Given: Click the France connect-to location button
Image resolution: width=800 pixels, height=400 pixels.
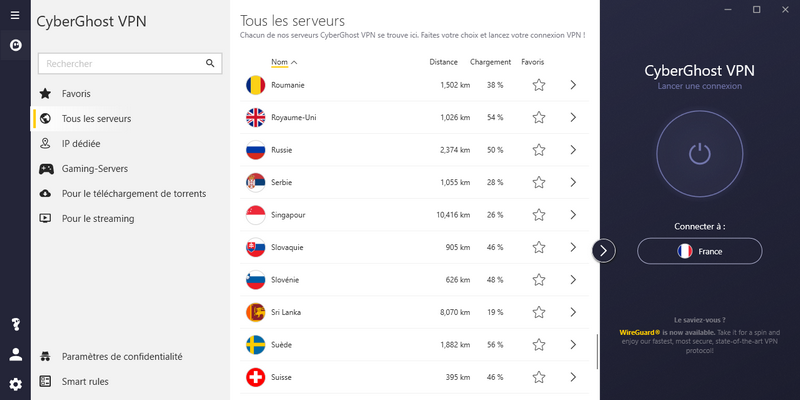Looking at the screenshot, I should (699, 251).
